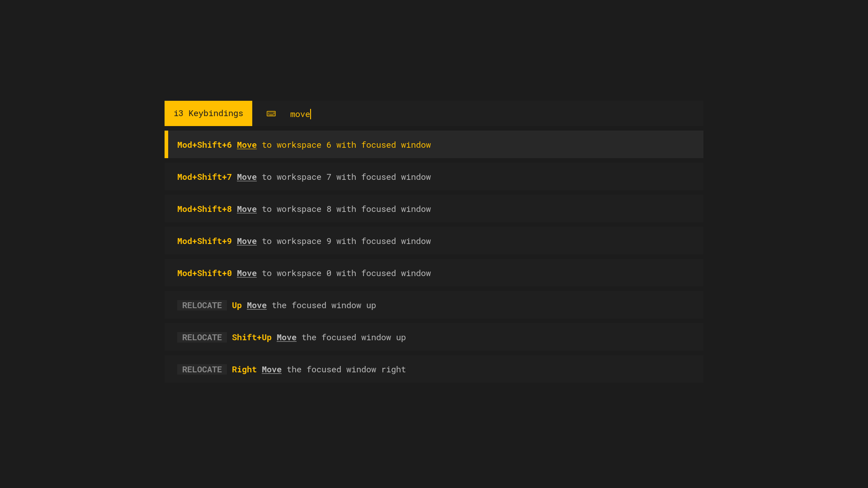The width and height of the screenshot is (868, 488).
Task: Select the yellow i3 Keybindings header tab
Action: tap(208, 113)
